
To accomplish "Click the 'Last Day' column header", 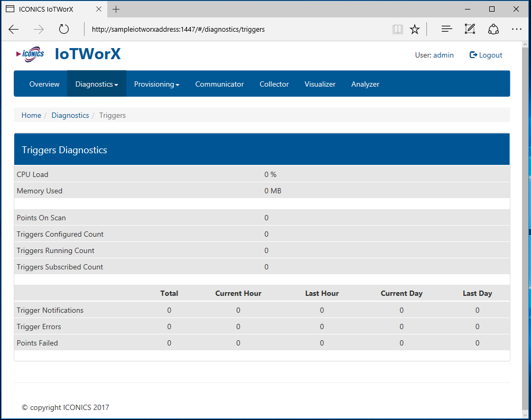I will (x=477, y=293).
